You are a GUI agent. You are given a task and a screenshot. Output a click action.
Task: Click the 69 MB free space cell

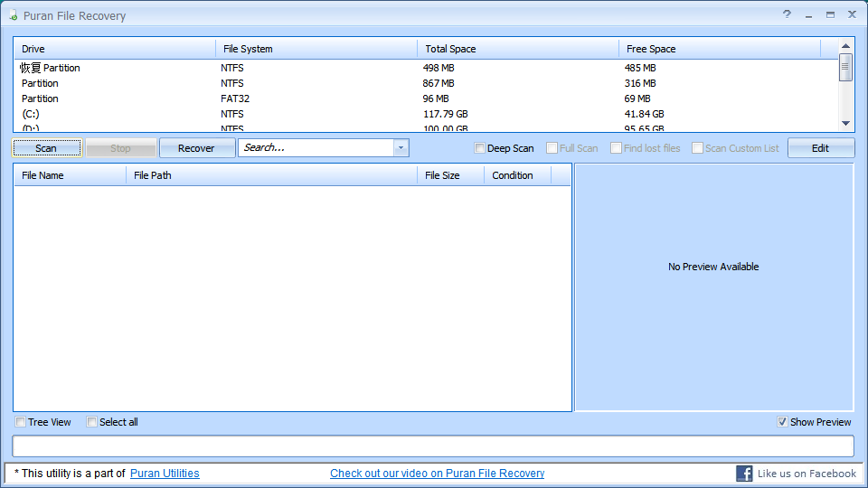637,99
